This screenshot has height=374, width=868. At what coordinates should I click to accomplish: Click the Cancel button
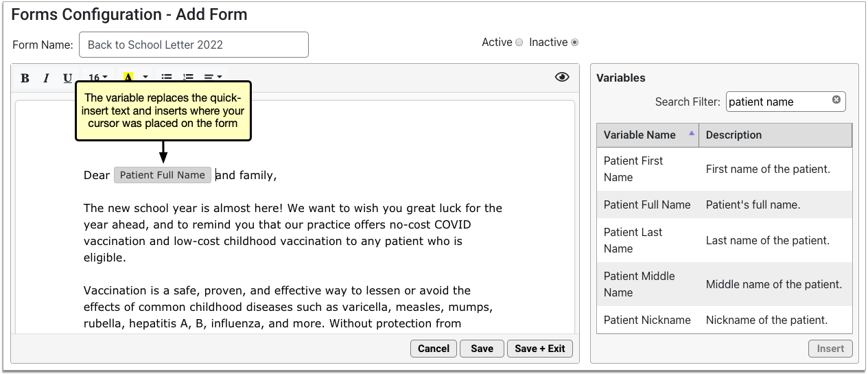pyautogui.click(x=434, y=349)
